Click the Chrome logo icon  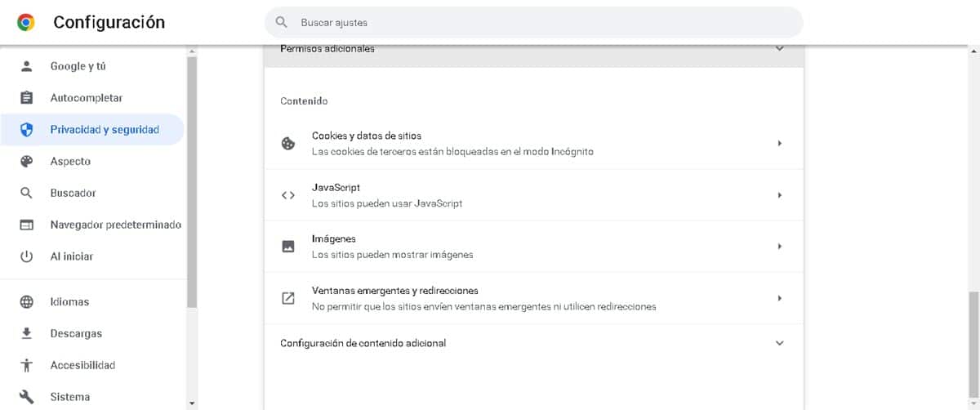(x=25, y=23)
